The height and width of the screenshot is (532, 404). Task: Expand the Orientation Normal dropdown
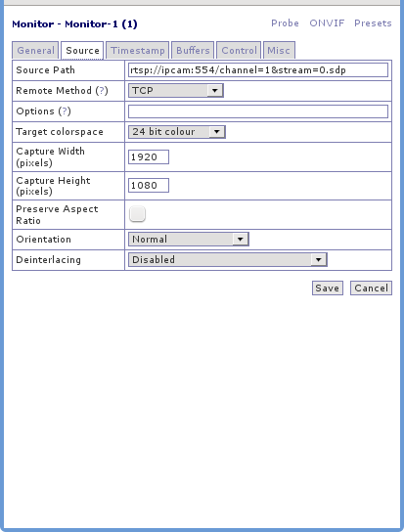[x=189, y=240]
